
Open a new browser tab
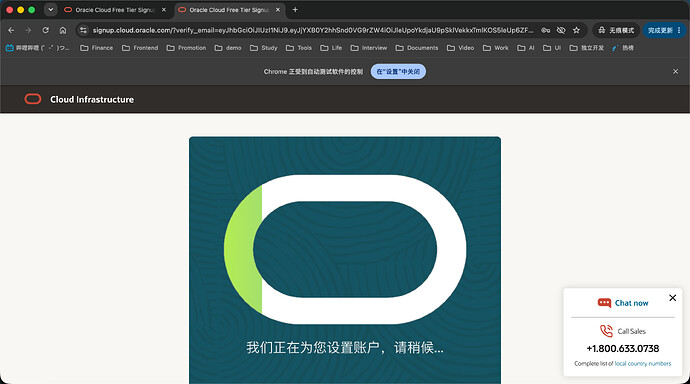(x=295, y=10)
